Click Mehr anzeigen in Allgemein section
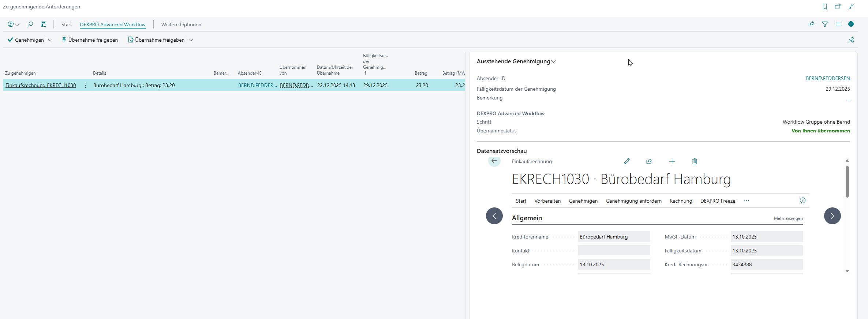Viewport: 868px width, 319px height. [x=788, y=218]
